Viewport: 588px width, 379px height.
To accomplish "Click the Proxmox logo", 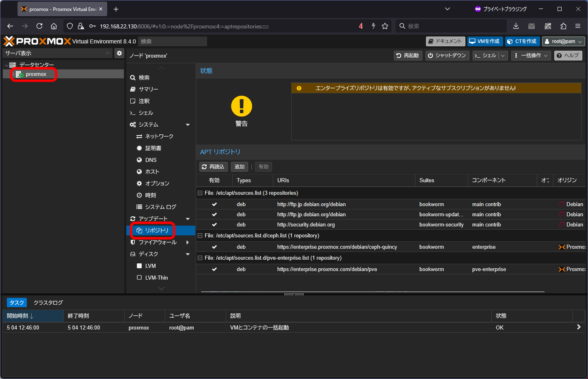I will click(37, 41).
